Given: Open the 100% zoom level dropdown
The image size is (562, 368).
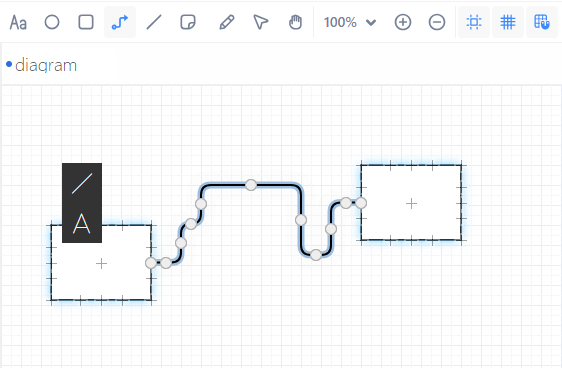Looking at the screenshot, I should click(x=349, y=22).
